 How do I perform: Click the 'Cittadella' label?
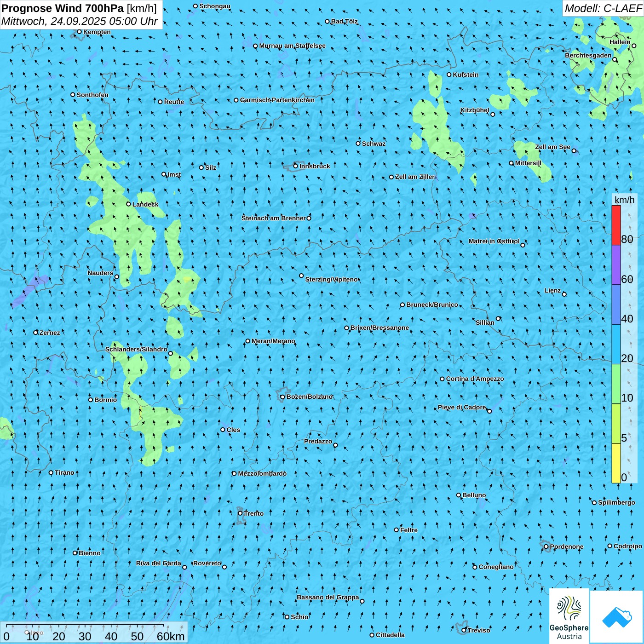pyautogui.click(x=390, y=635)
